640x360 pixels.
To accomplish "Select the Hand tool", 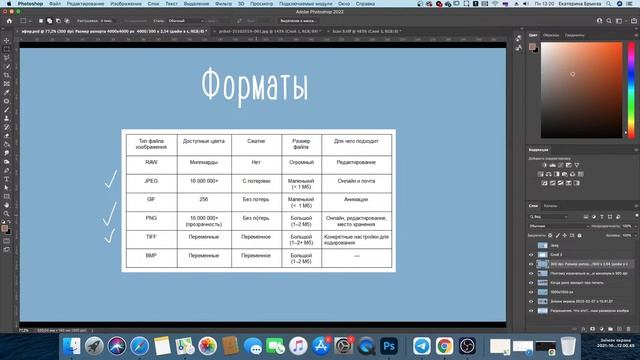I will (7, 205).
